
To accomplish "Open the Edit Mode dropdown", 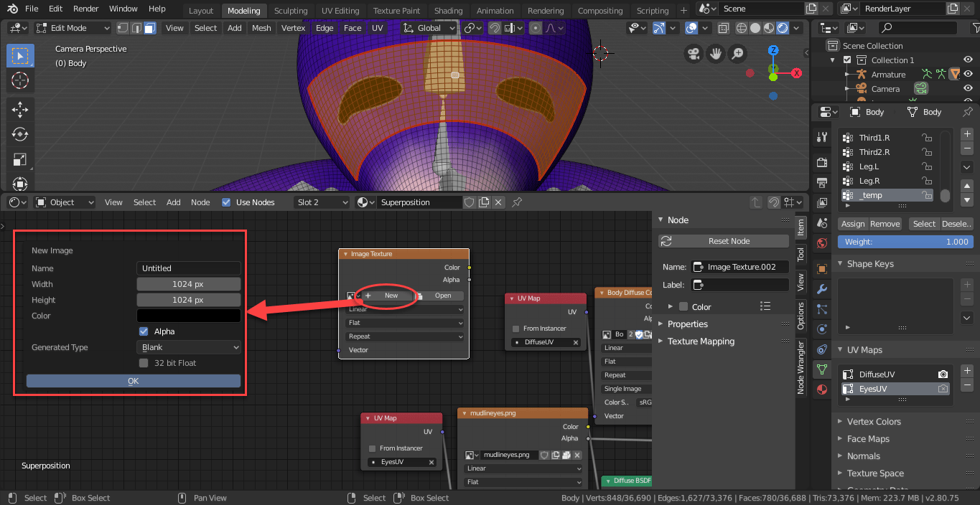I will [73, 28].
